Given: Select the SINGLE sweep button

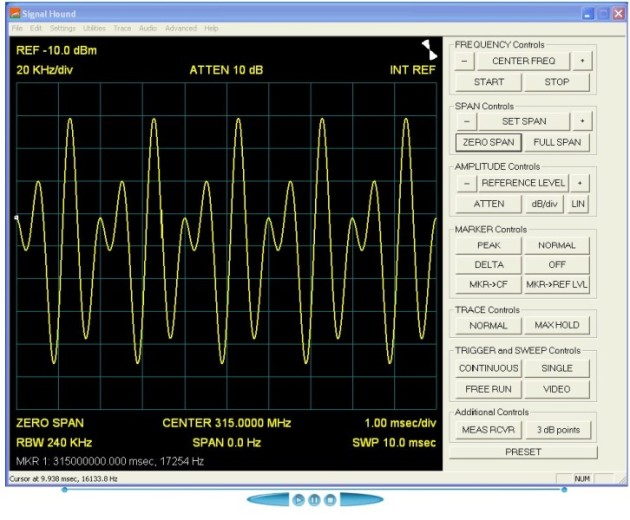Looking at the screenshot, I should 557,368.
